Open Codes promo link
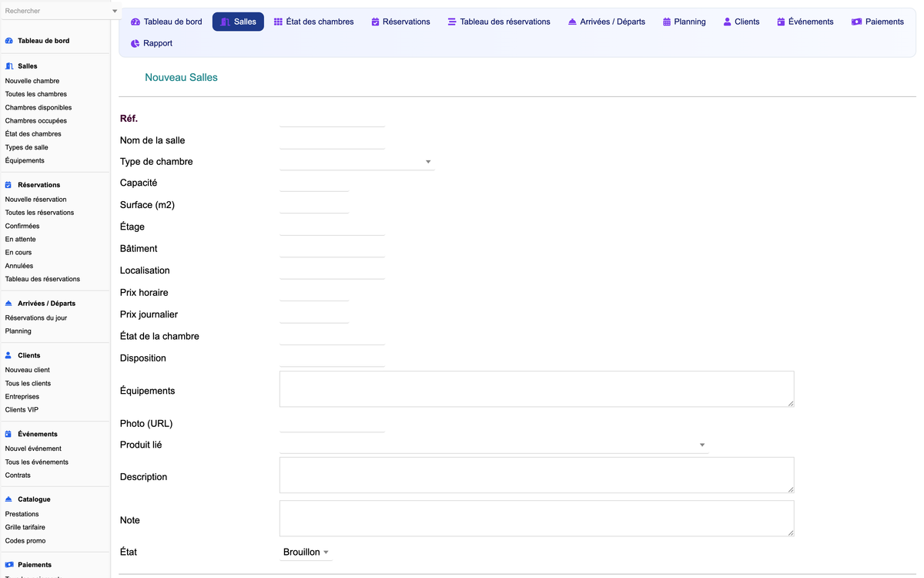 pos(25,540)
